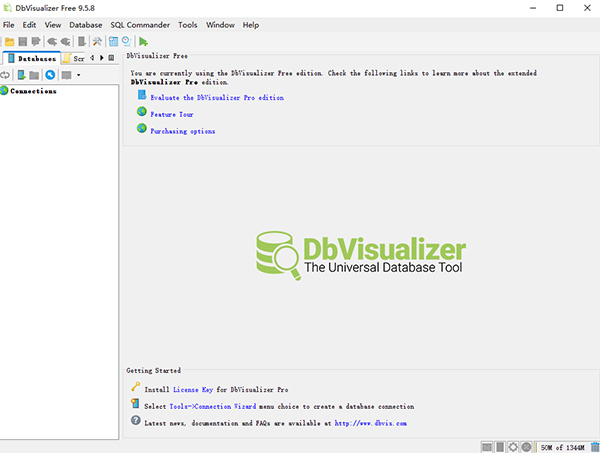This screenshot has width=600, height=453.
Task: Open the File menu
Action: pos(8,25)
